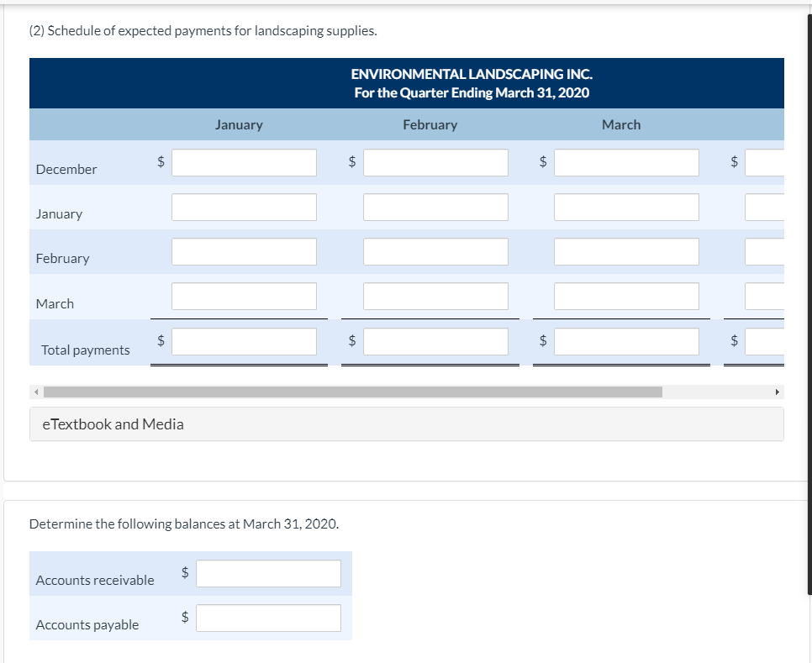Select the January row February column field

(435, 207)
